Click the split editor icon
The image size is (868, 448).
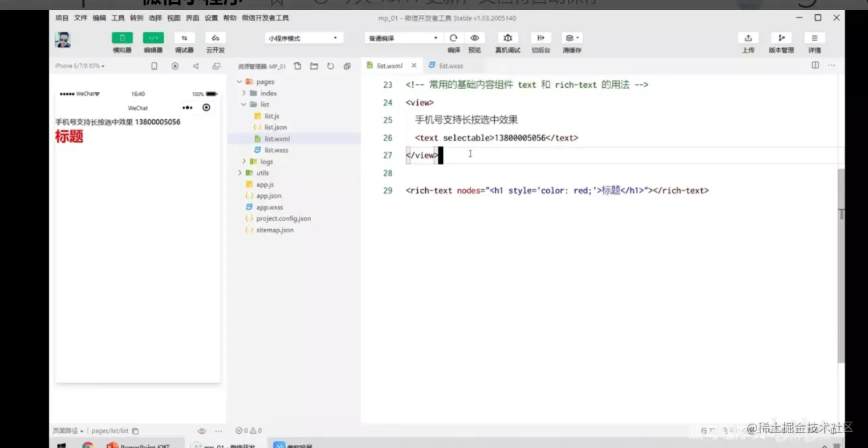coord(815,66)
